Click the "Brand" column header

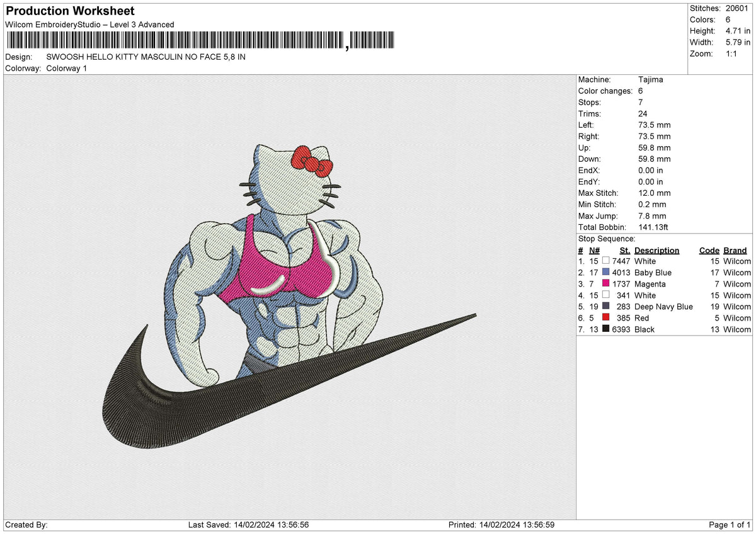point(735,250)
